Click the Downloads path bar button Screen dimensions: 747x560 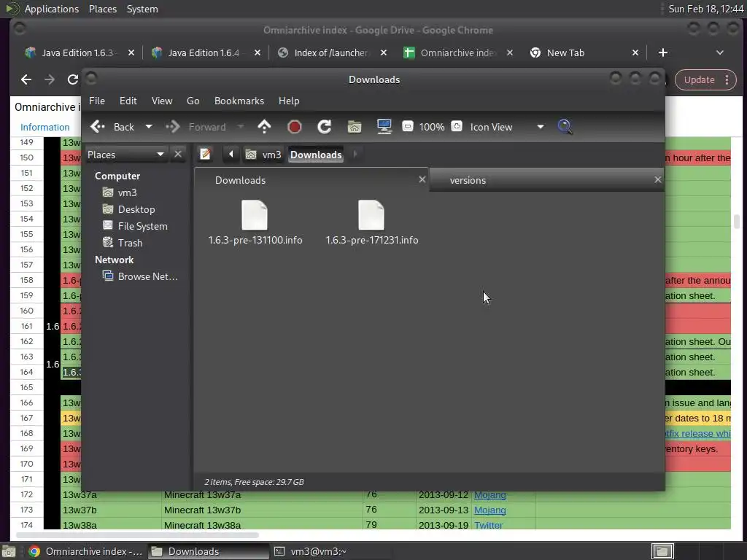[x=316, y=155]
